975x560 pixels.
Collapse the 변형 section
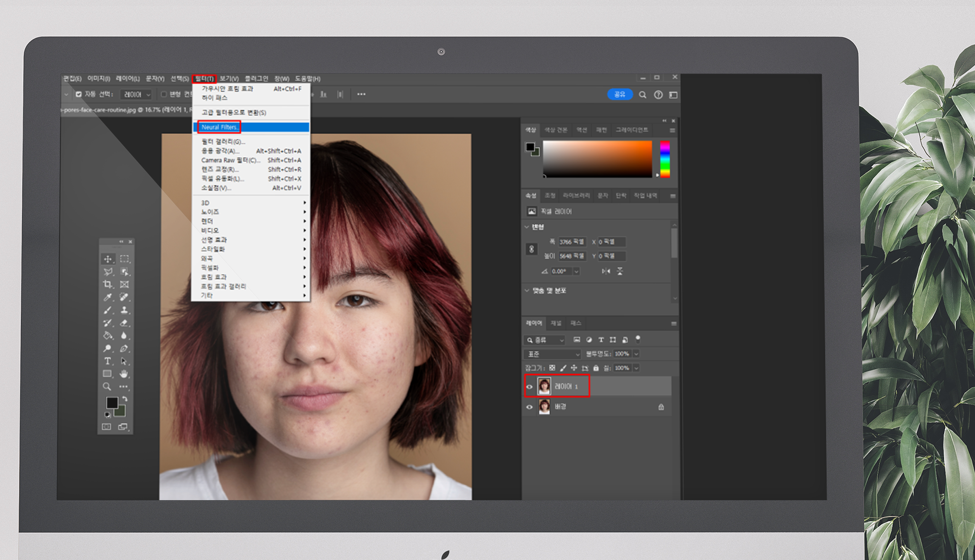pos(527,227)
